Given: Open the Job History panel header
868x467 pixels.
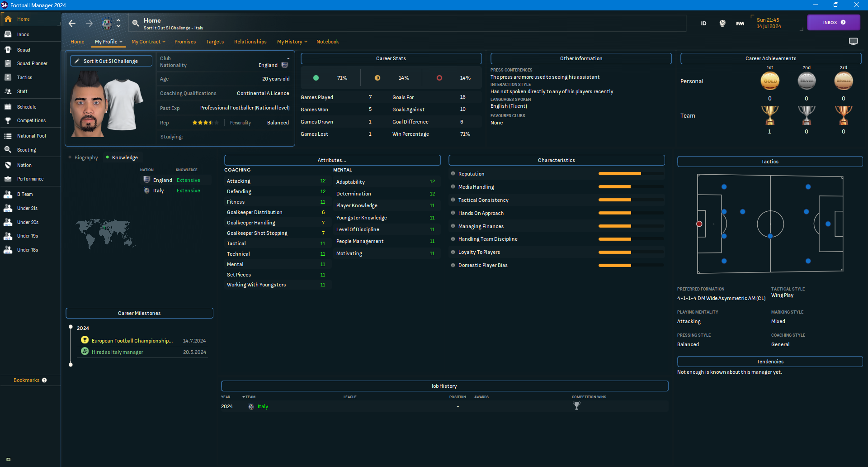Looking at the screenshot, I should [x=444, y=386].
